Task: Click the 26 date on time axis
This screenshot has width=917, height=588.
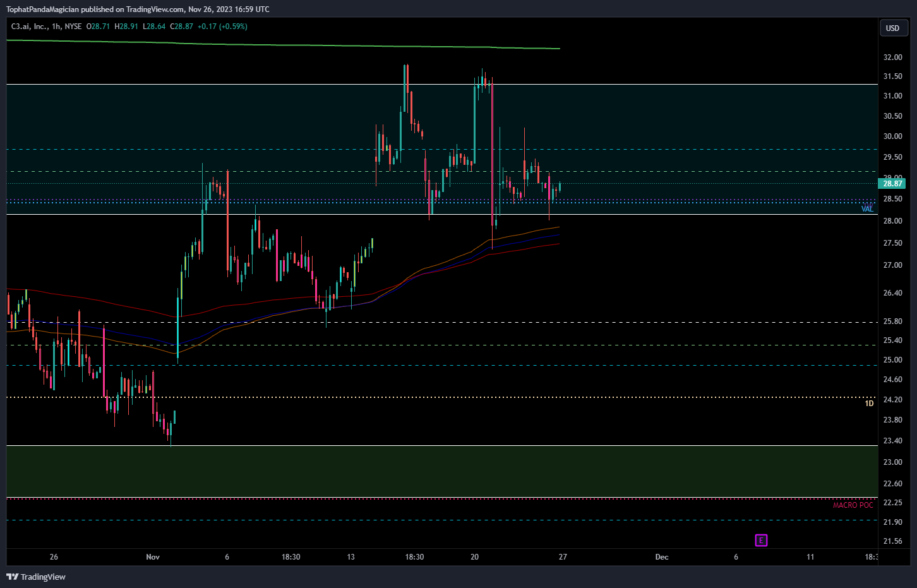Action: click(54, 557)
